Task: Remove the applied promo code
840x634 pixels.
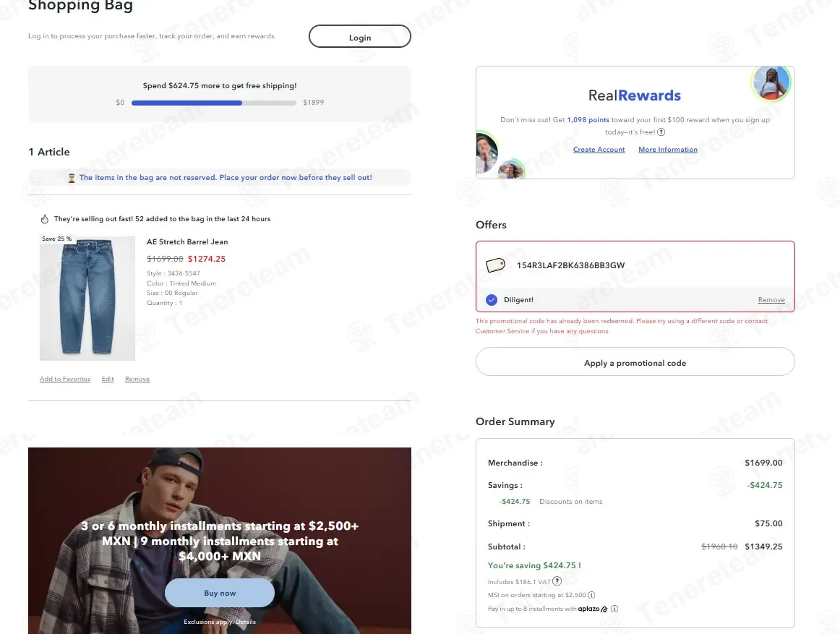Action: [x=771, y=299]
